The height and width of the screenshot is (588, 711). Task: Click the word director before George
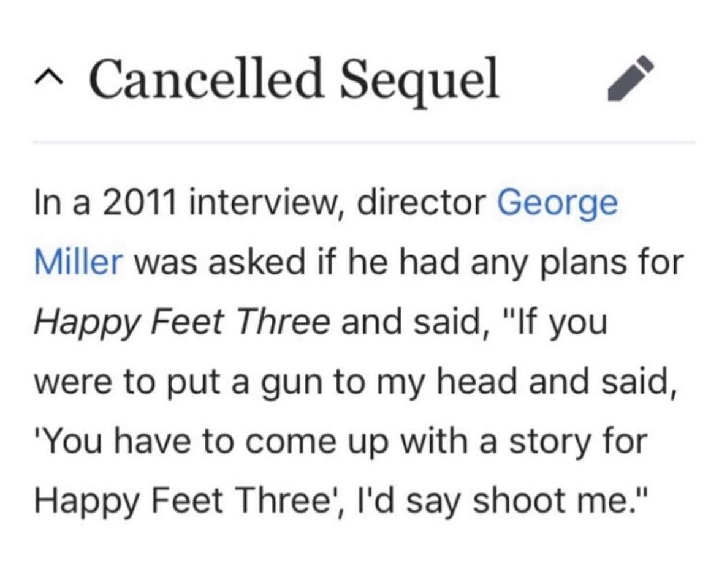point(421,202)
